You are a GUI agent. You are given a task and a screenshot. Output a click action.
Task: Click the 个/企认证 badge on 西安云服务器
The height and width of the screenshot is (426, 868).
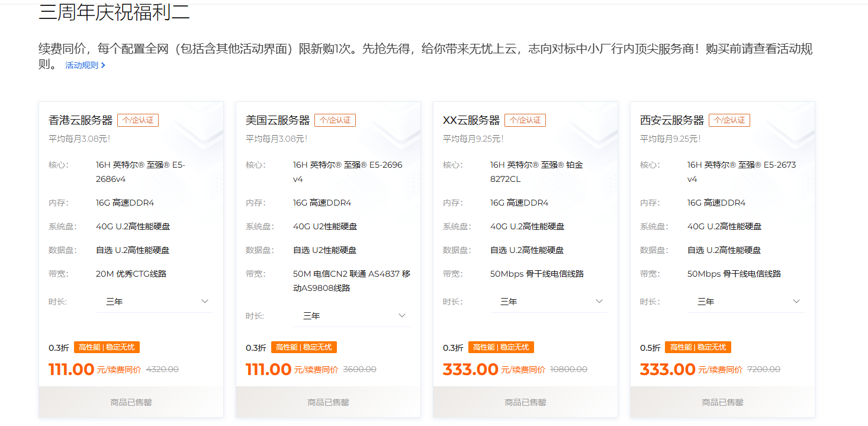point(729,120)
